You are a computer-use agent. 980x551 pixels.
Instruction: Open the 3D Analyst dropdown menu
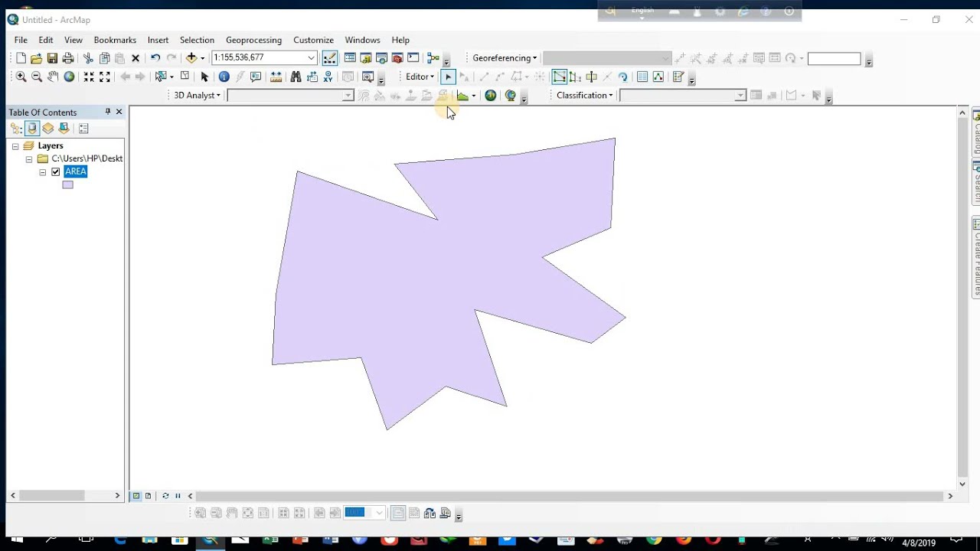click(x=197, y=96)
